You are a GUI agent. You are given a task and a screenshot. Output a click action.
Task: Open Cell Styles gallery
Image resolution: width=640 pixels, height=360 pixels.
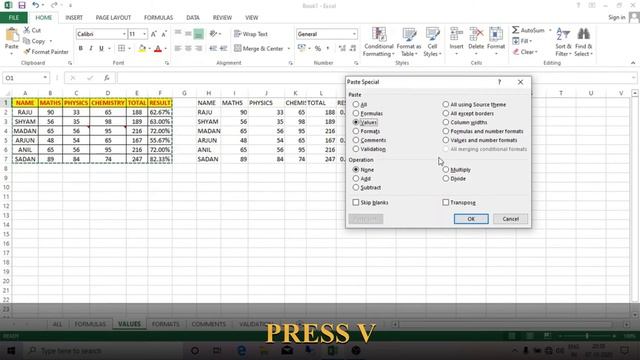click(432, 42)
